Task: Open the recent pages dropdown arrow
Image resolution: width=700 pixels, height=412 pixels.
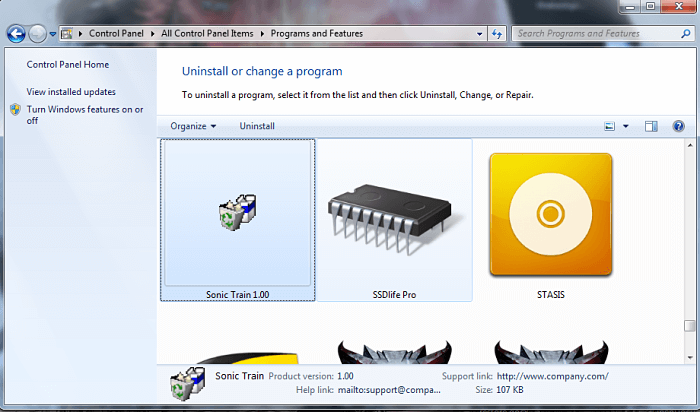Action: click(x=53, y=34)
